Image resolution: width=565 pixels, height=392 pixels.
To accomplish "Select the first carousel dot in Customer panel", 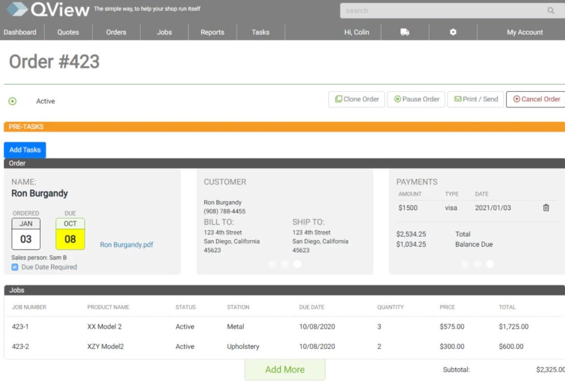I will (272, 264).
